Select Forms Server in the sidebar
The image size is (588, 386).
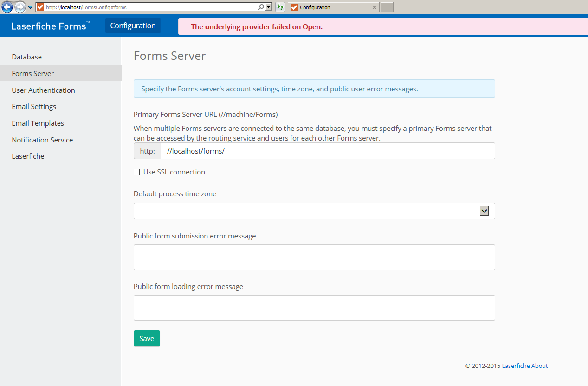[x=60, y=73]
